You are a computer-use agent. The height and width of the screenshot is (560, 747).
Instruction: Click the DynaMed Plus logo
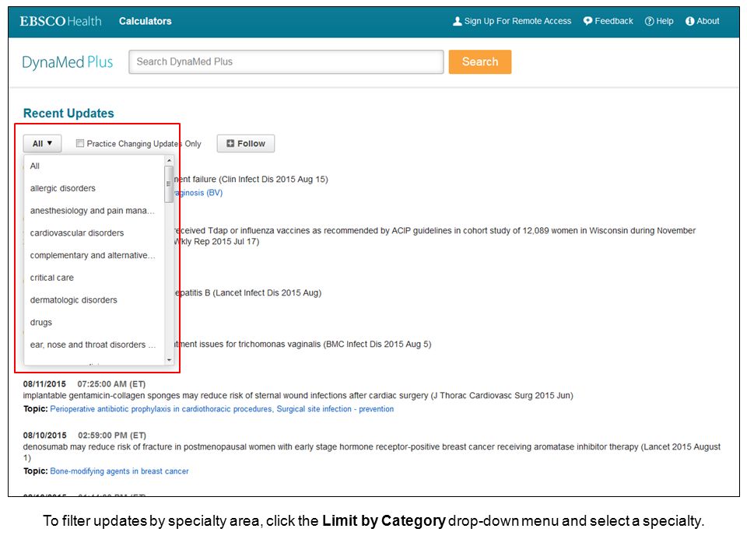point(68,62)
